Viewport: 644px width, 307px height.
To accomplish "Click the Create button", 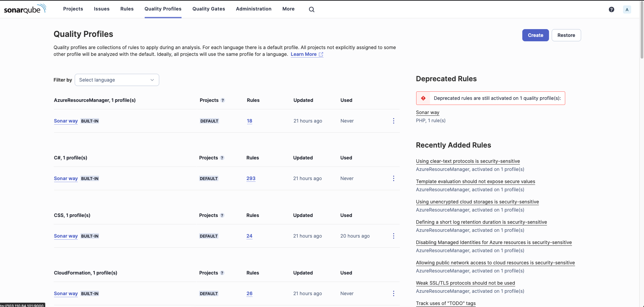I will click(535, 35).
